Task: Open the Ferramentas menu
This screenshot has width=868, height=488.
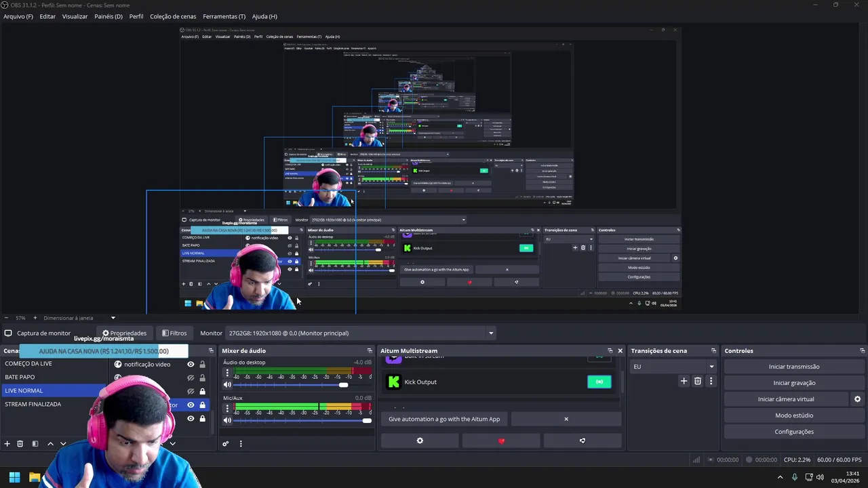Action: (224, 16)
